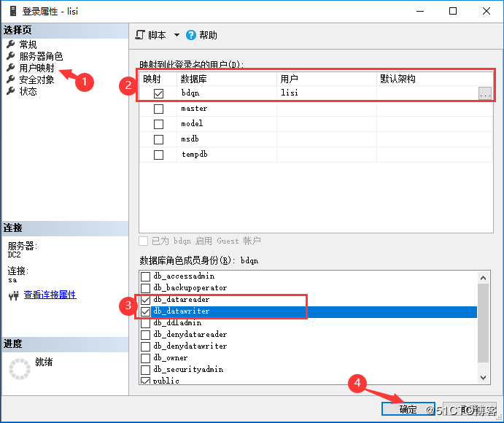
Task: Click the 登录属性 window title icon
Action: click(13, 11)
